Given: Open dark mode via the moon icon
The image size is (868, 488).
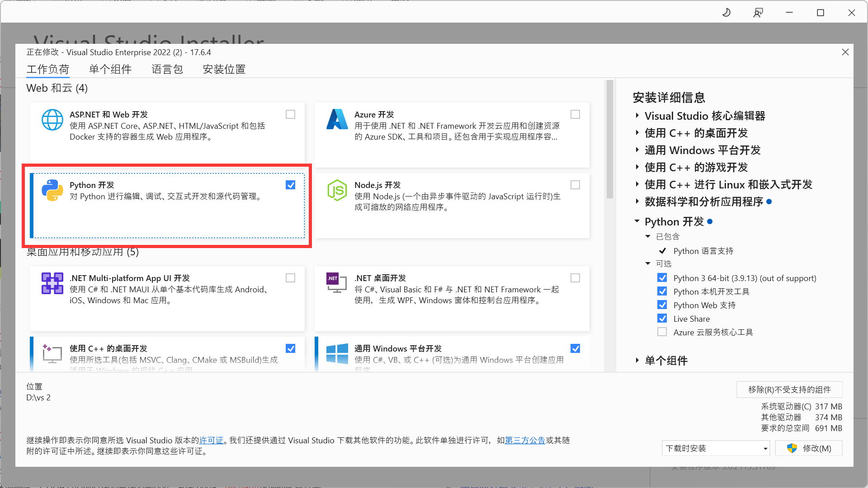Looking at the screenshot, I should pyautogui.click(x=726, y=12).
